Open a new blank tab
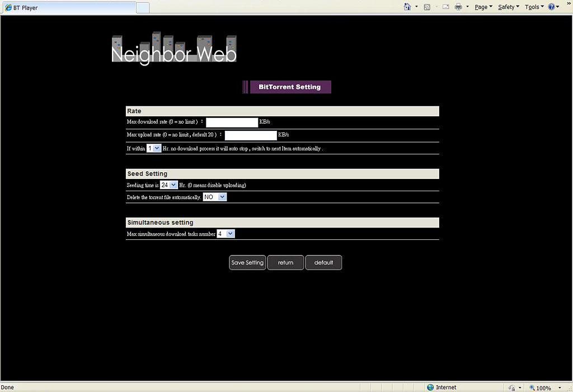This screenshot has width=573, height=392. [x=143, y=8]
